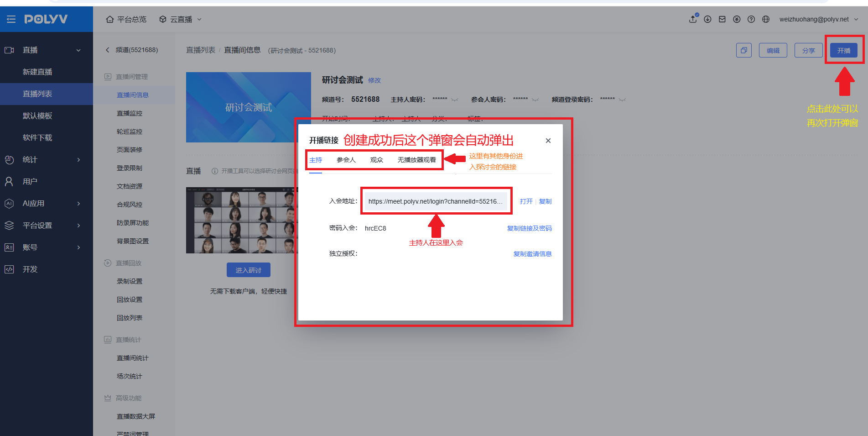Screen dimensions: 868x436
Task: Click the home icon next to 平台总览
Action: [x=109, y=19]
